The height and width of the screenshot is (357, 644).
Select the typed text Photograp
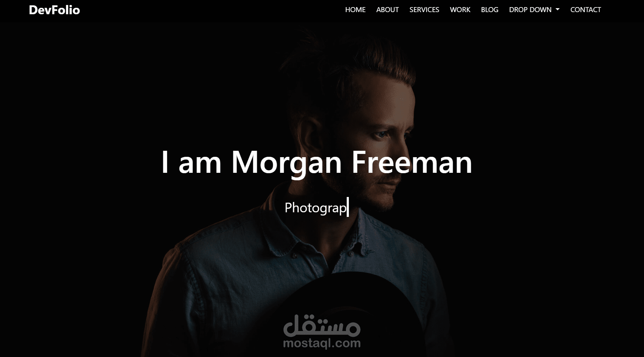point(315,208)
